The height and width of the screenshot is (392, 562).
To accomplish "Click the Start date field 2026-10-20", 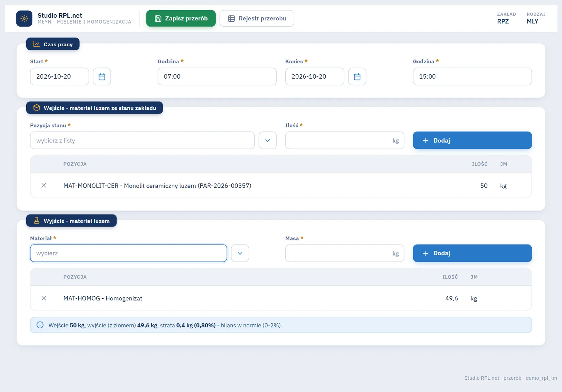I will tap(60, 77).
